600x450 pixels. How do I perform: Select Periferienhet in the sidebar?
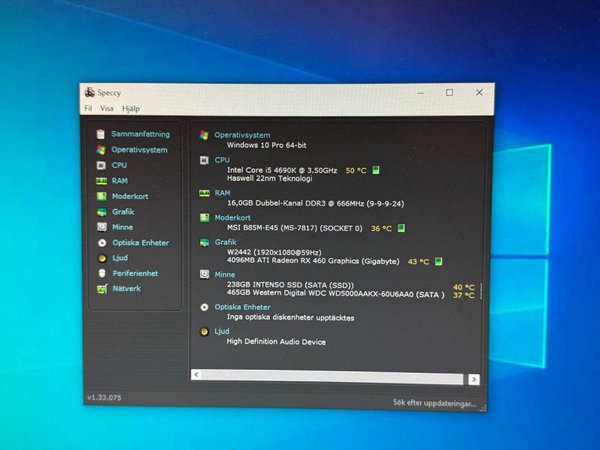pos(135,273)
